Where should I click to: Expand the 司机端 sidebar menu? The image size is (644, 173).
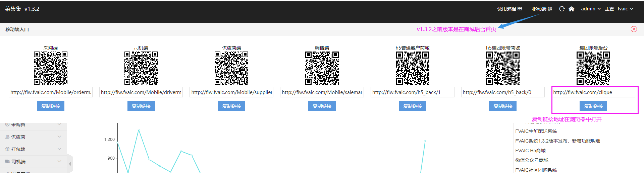34,162
